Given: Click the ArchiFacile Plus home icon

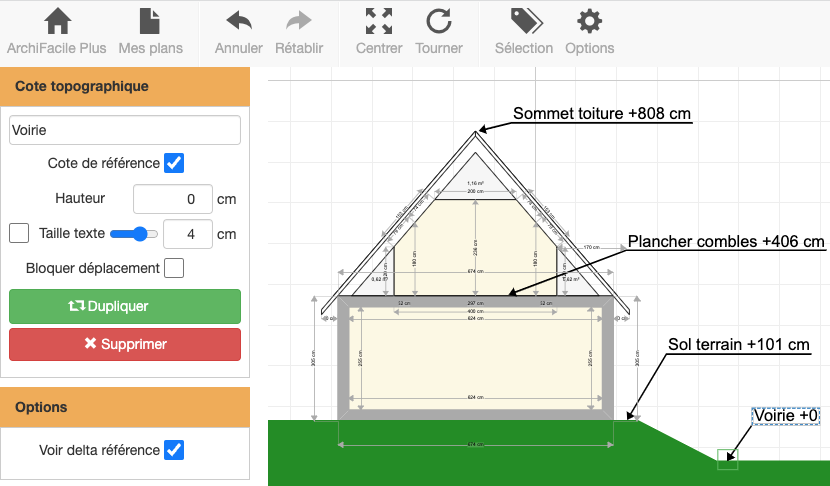Looking at the screenshot, I should (58, 22).
